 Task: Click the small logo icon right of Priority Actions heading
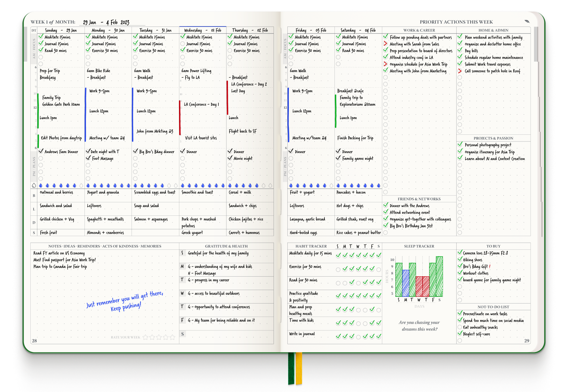[527, 22]
